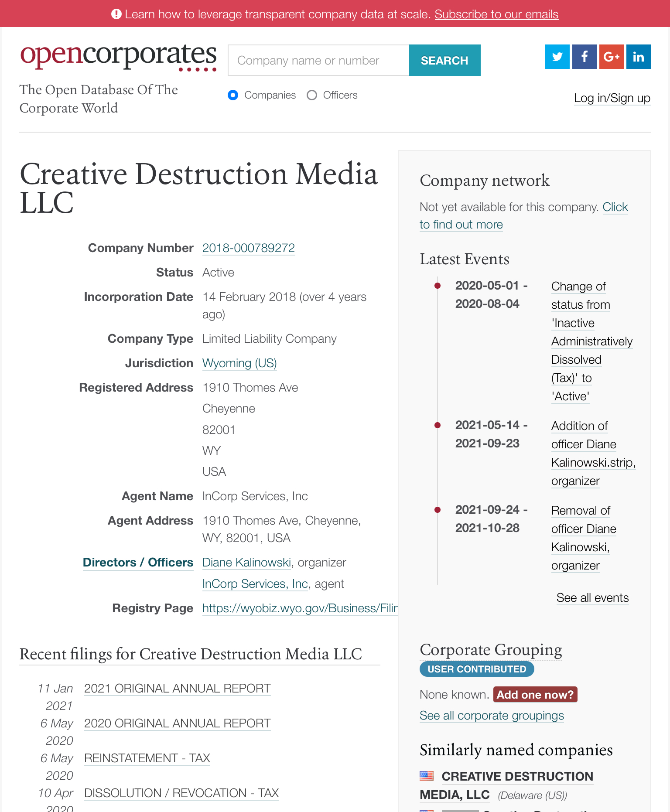
Task: Click the 2021-05-14 event timeline marker
Action: (438, 425)
